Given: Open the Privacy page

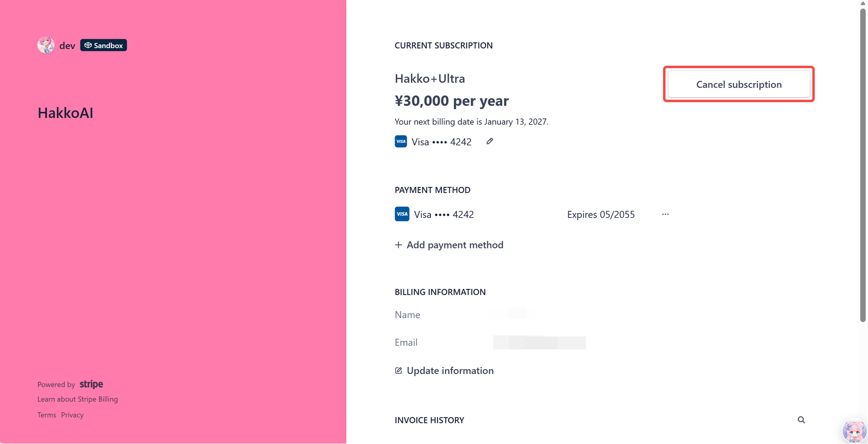Looking at the screenshot, I should [72, 414].
